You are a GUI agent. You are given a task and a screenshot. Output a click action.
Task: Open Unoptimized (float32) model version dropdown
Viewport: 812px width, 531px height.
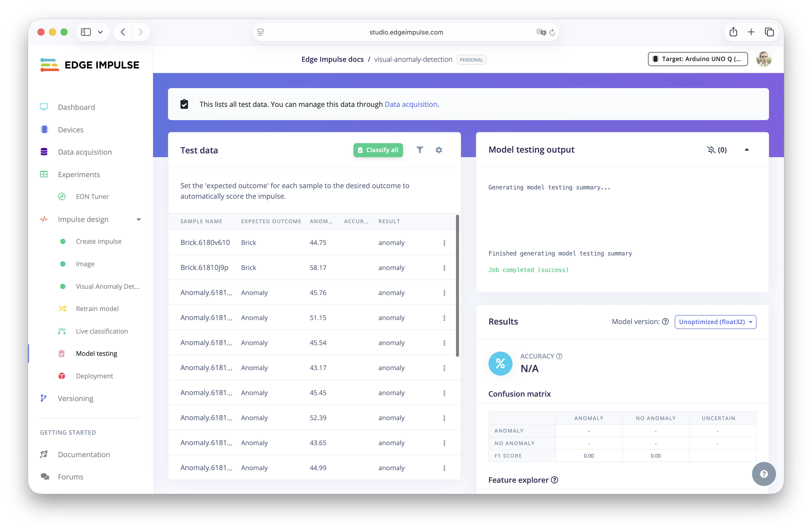(x=715, y=322)
